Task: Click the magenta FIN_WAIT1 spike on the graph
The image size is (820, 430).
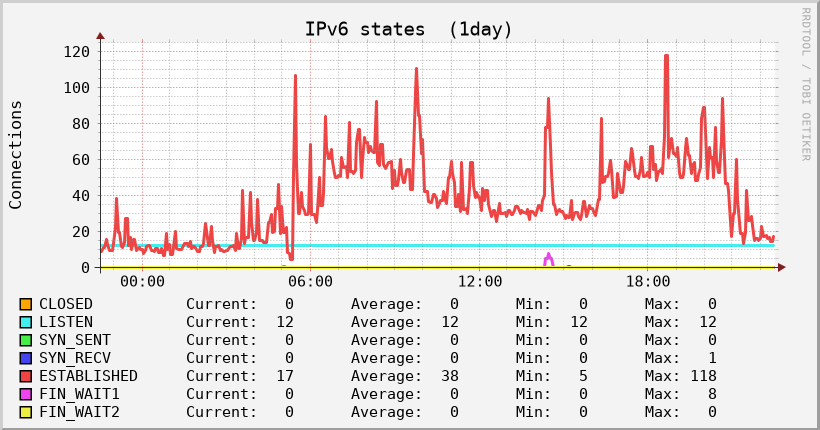Action: 548,259
